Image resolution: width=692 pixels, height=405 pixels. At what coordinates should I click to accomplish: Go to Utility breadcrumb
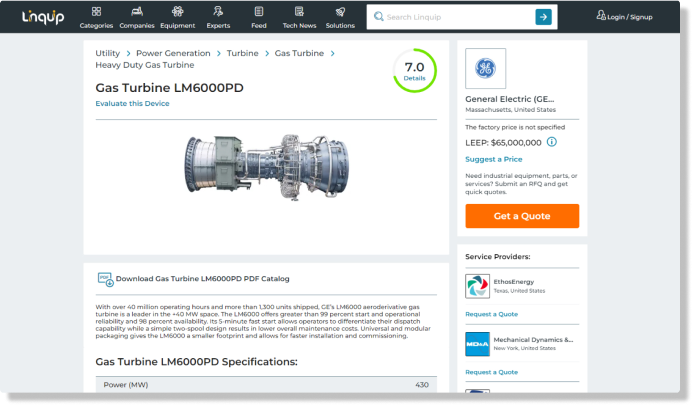coord(108,53)
